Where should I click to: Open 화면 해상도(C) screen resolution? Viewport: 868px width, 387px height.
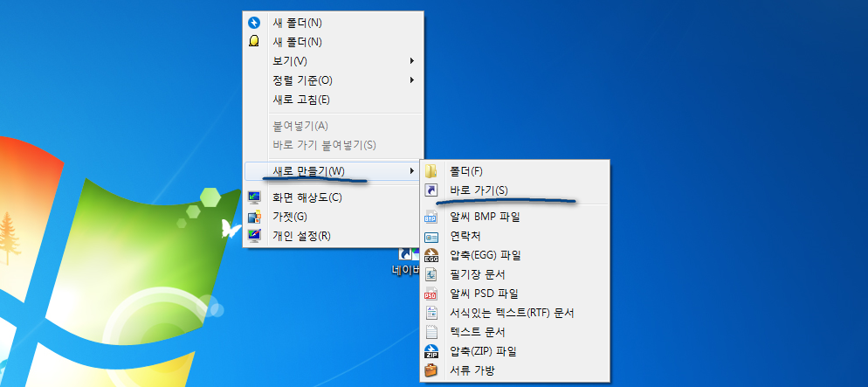334,197
